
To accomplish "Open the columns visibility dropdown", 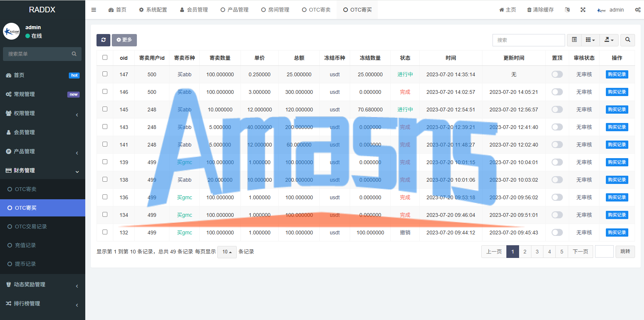I will [x=590, y=40].
